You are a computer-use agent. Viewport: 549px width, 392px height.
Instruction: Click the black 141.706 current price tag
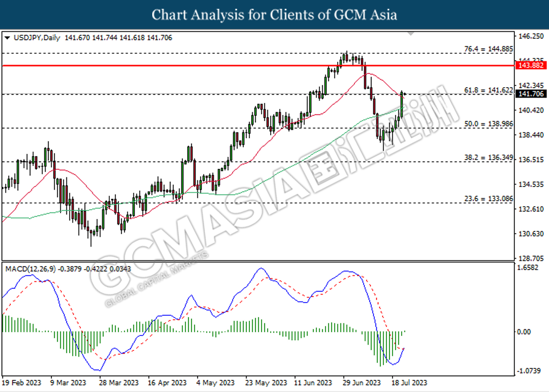[531, 94]
